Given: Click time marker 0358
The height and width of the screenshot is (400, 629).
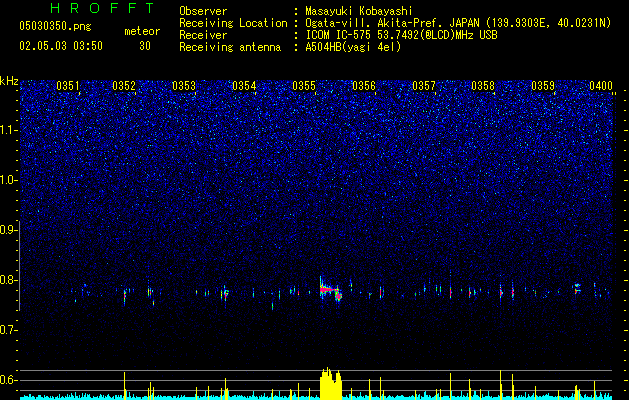Looking at the screenshot, I should [x=483, y=86].
